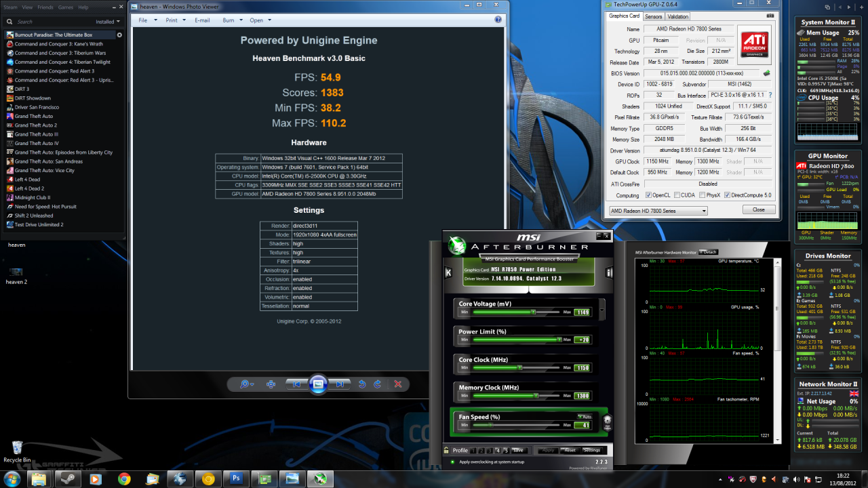The width and height of the screenshot is (868, 488).
Task: Delete the image with the red X
Action: [x=398, y=384]
